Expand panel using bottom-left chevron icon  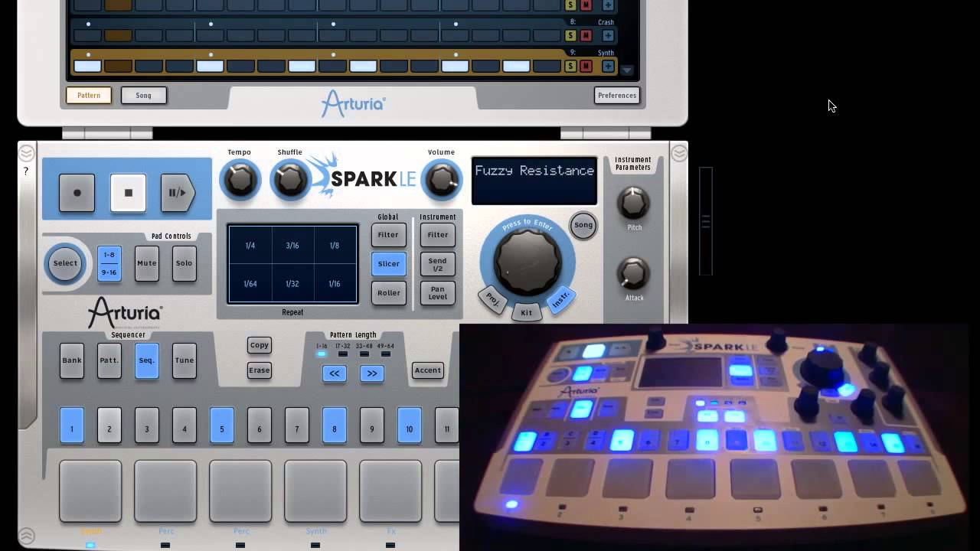click(x=26, y=536)
